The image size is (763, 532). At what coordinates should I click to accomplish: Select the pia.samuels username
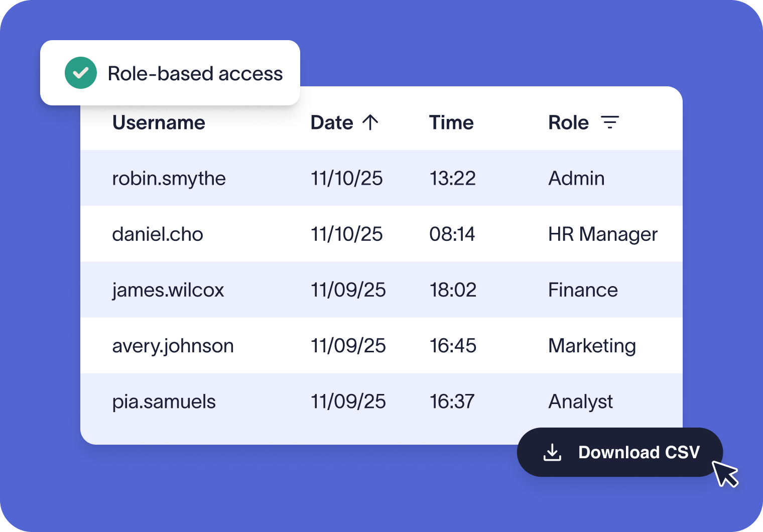coord(164,401)
